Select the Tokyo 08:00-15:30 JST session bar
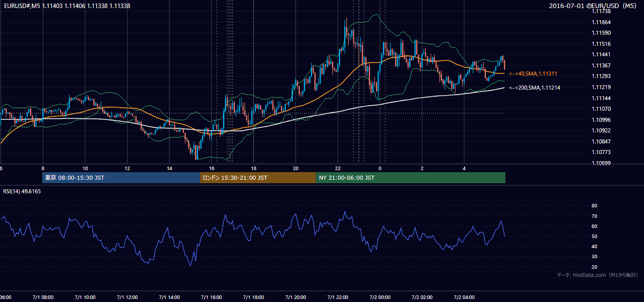 tap(121, 178)
